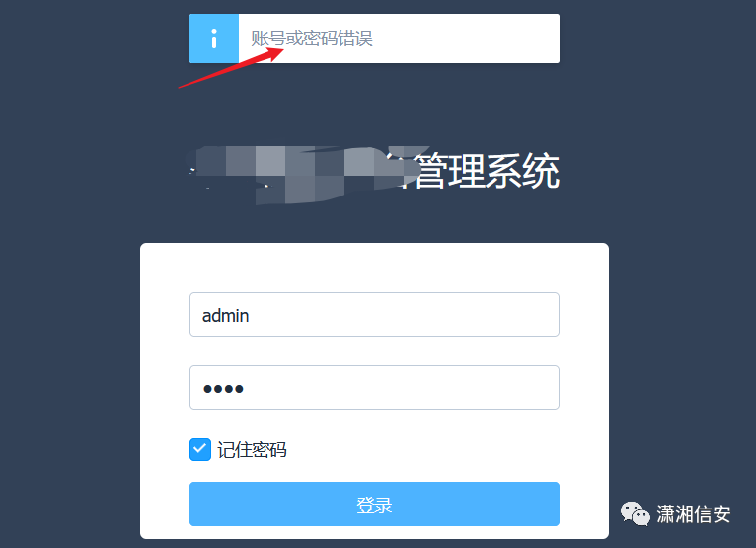Click the 潇湘信安 watermark text

(x=693, y=514)
